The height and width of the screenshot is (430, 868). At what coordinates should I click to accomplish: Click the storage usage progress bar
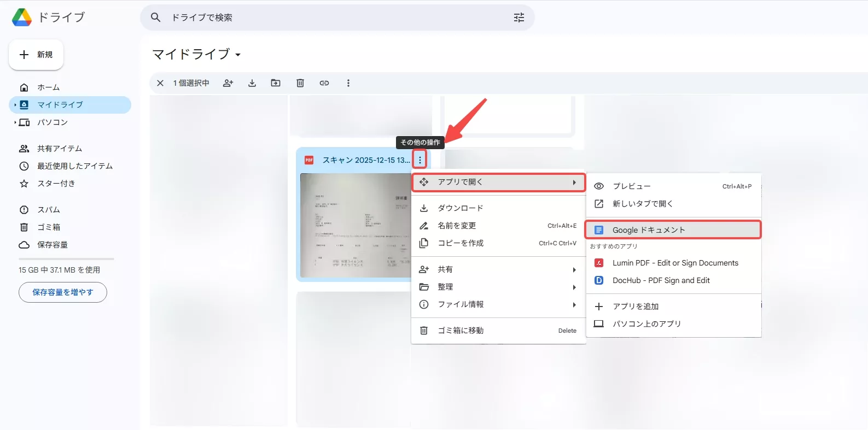click(x=66, y=259)
